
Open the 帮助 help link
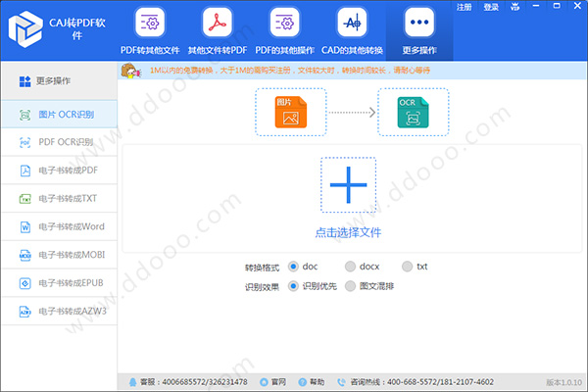coord(317,382)
